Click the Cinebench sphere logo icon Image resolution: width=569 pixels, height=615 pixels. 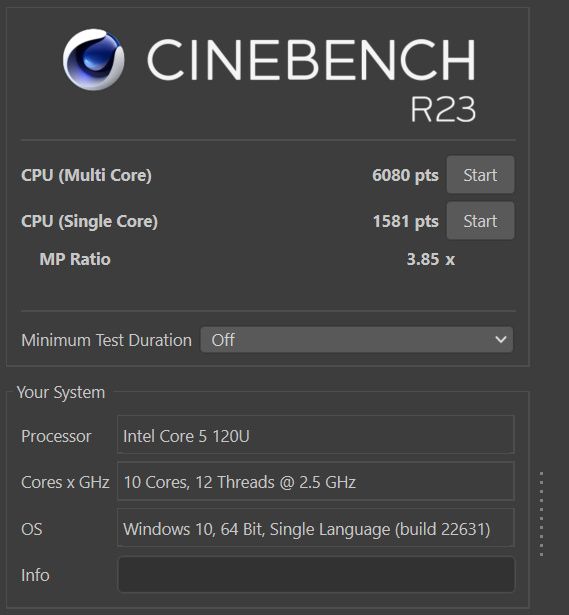click(x=94, y=60)
